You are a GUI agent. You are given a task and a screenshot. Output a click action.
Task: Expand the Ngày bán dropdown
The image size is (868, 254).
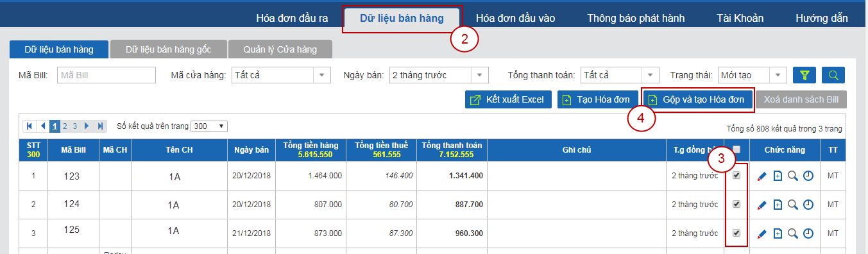click(439, 75)
